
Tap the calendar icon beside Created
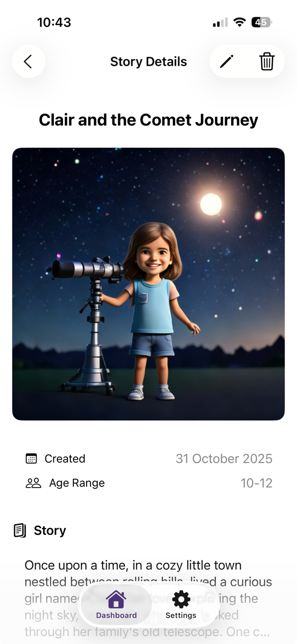pyautogui.click(x=31, y=459)
